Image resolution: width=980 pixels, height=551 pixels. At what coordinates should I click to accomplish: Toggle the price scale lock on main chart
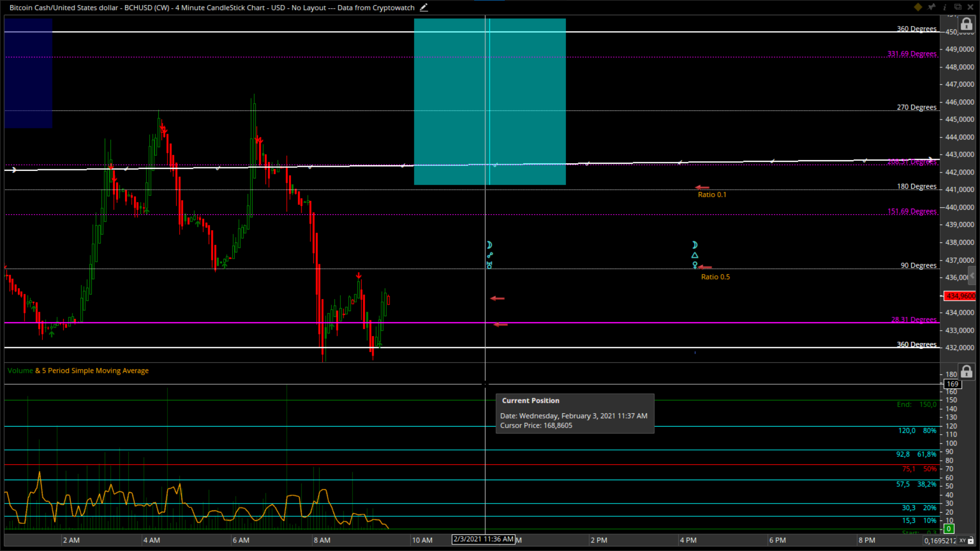pos(966,24)
